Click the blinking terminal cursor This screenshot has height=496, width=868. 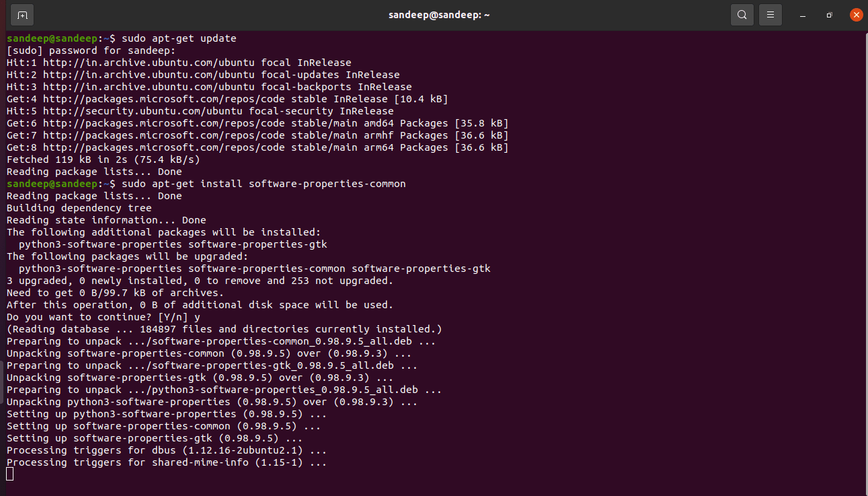tap(9, 473)
